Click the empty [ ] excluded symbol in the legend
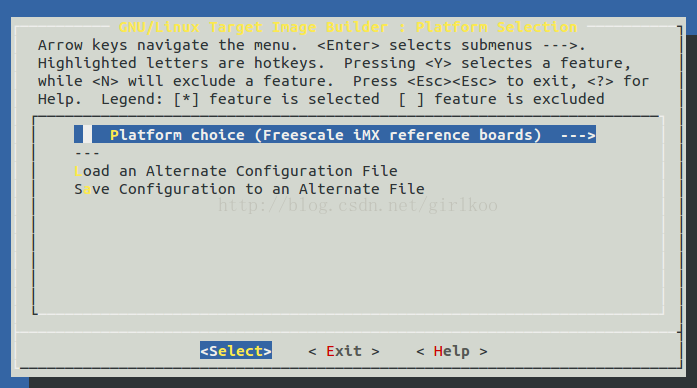 tap(411, 99)
